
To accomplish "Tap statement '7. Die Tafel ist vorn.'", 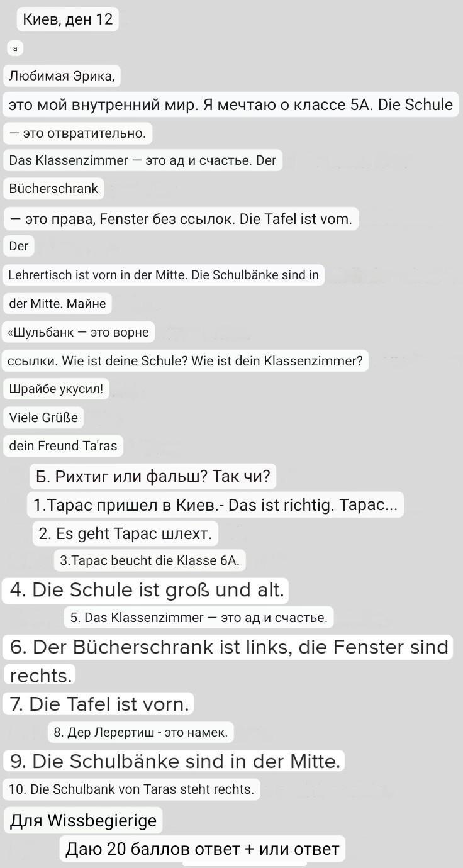I will pos(99,704).
